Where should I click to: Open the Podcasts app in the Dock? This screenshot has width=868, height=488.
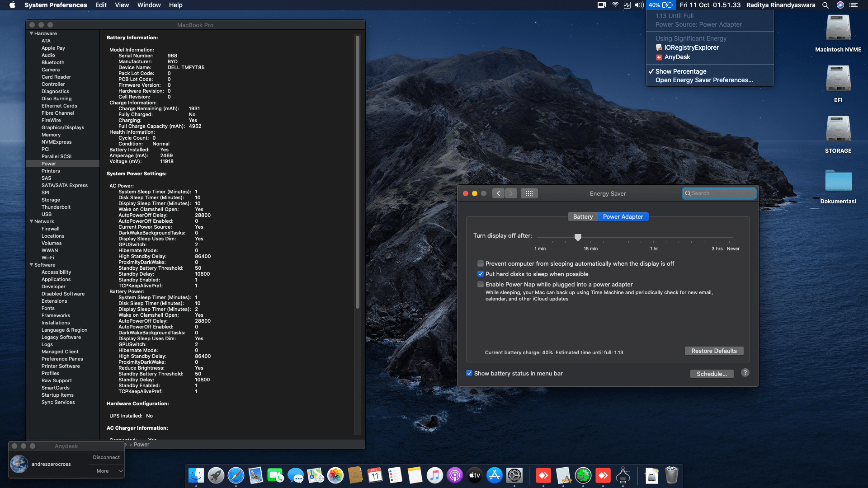point(454,475)
